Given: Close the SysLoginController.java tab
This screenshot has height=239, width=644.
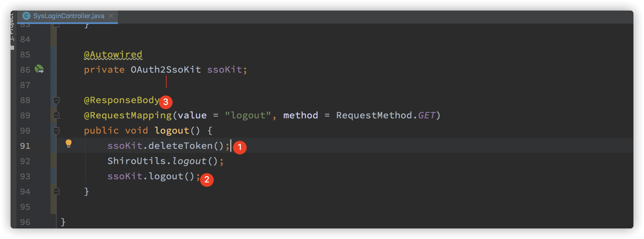Looking at the screenshot, I should point(111,16).
